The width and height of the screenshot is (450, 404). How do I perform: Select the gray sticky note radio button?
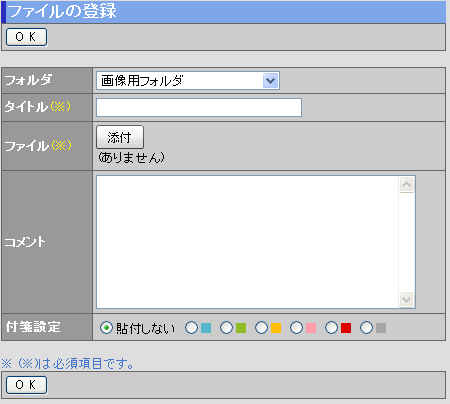point(366,328)
